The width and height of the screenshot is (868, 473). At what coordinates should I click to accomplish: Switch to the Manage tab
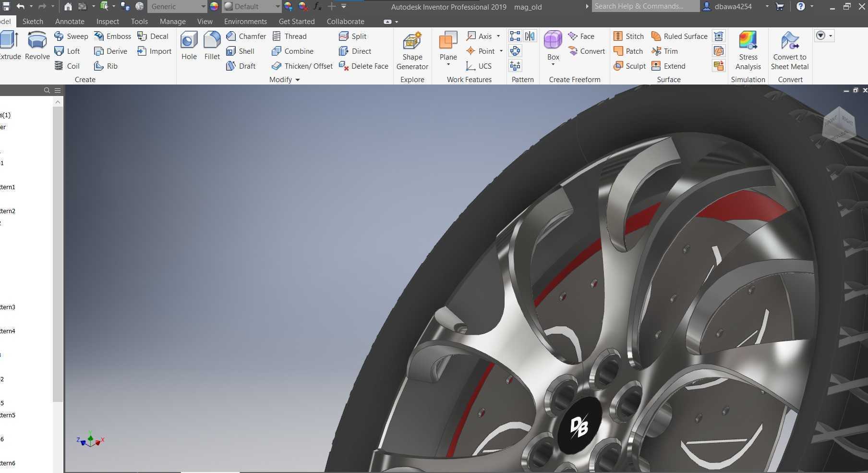coord(172,22)
